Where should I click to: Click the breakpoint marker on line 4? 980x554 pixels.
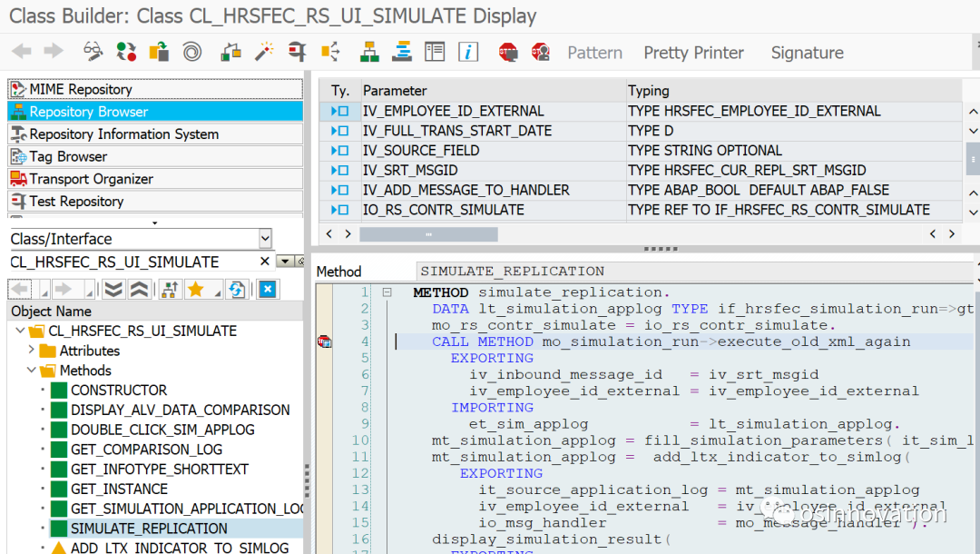coord(324,341)
